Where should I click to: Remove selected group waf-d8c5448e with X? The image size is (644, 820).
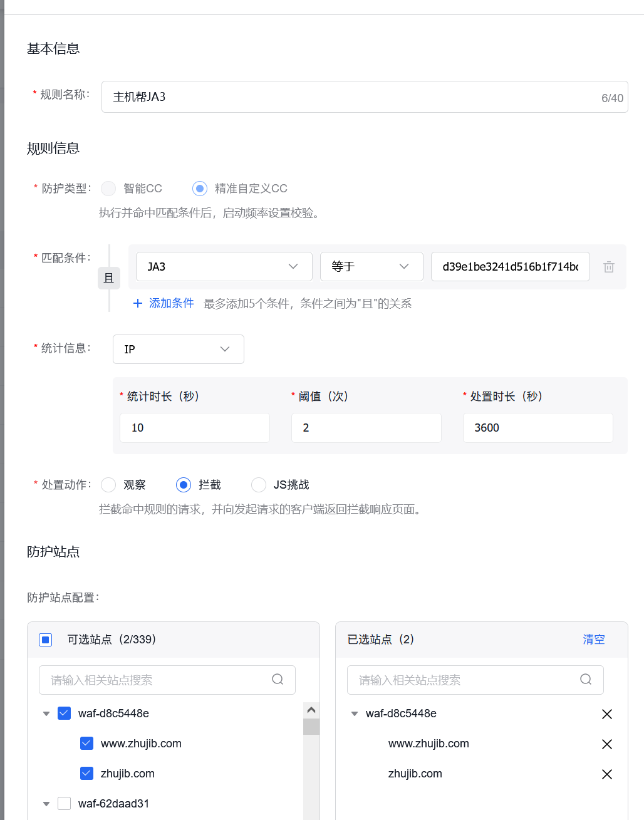pyautogui.click(x=607, y=714)
